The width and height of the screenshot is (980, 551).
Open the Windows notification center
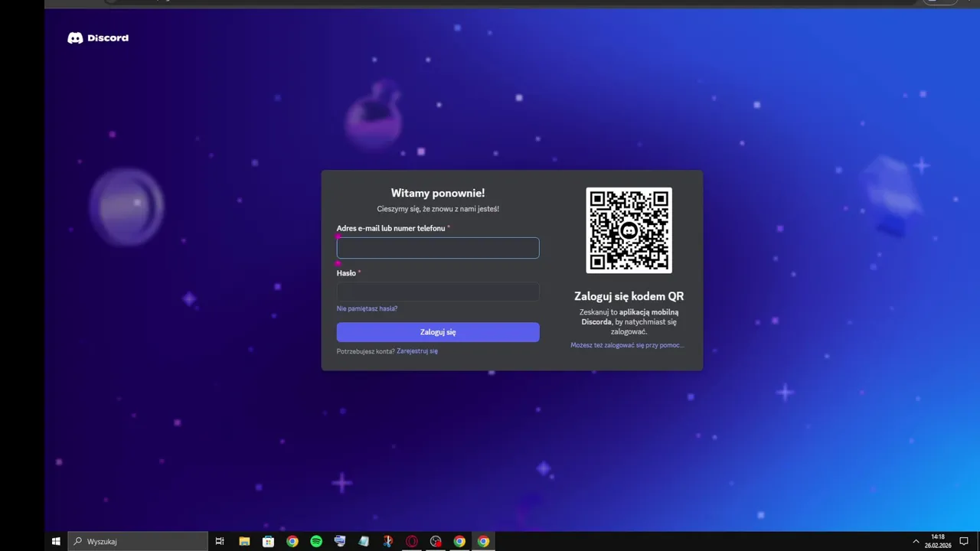pyautogui.click(x=964, y=541)
